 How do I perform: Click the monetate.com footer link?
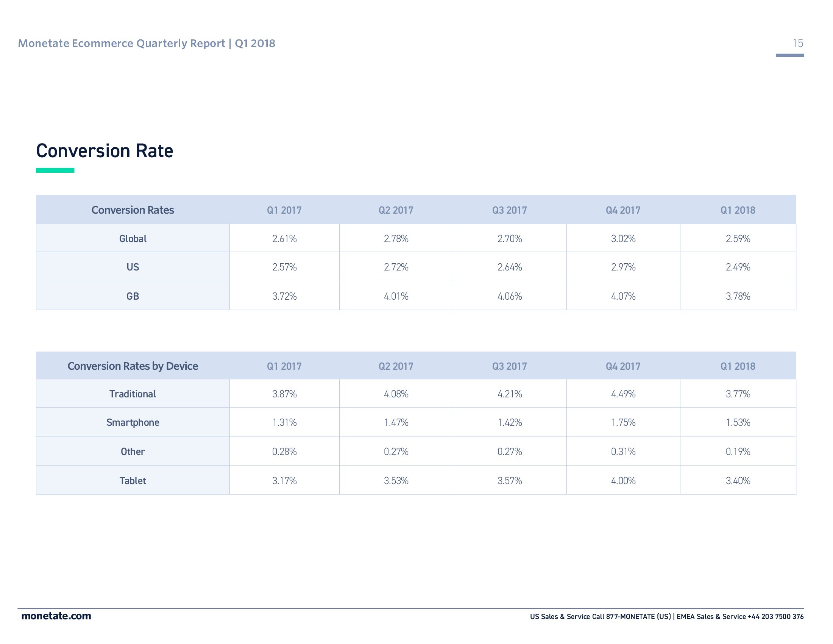pyautogui.click(x=56, y=616)
